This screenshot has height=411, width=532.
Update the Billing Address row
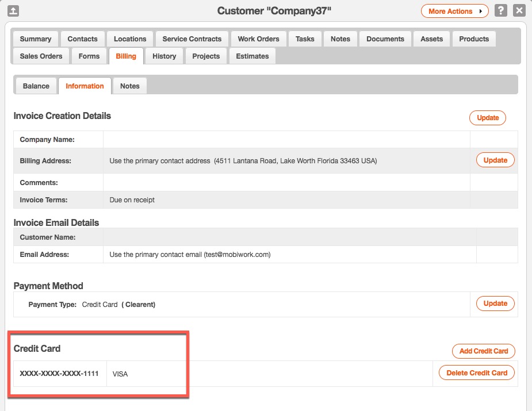495,160
